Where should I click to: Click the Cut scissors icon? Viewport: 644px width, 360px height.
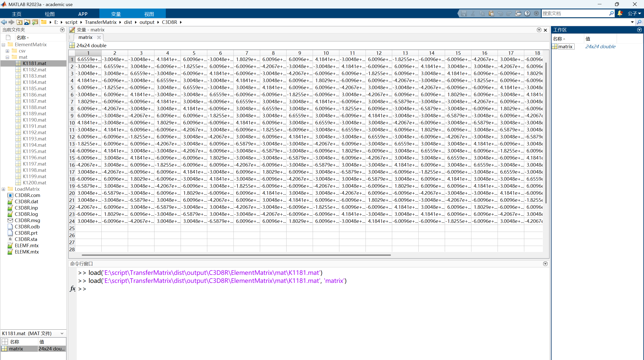473,14
